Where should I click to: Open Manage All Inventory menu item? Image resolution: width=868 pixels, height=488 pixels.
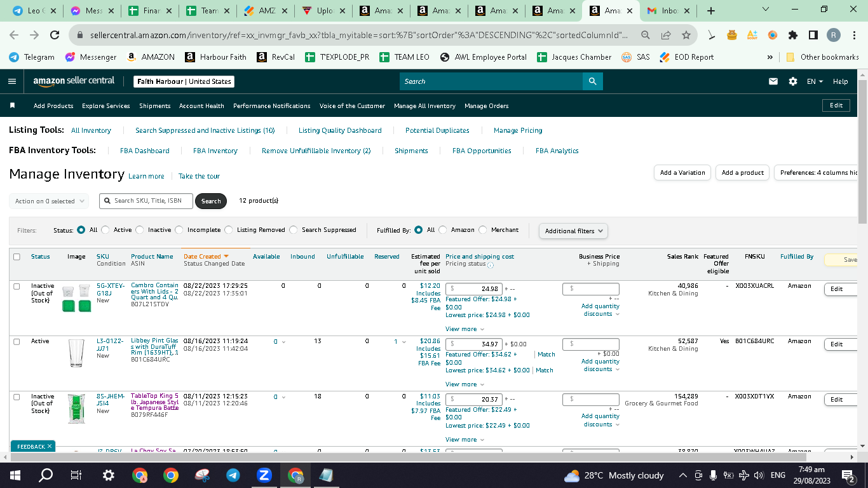424,105
